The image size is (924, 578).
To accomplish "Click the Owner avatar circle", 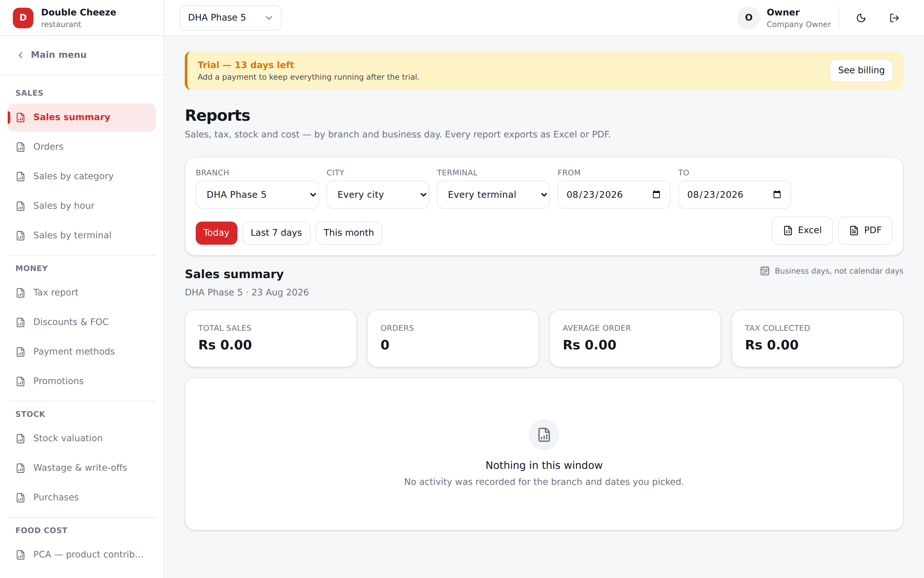I will coord(749,18).
